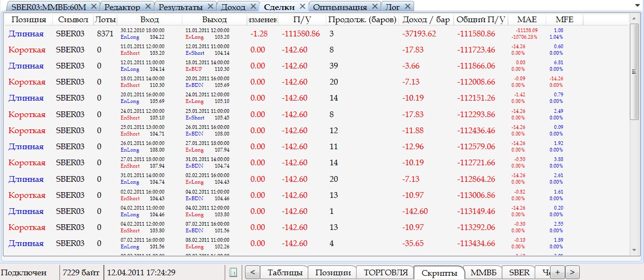Open the Лог tab

(393, 7)
